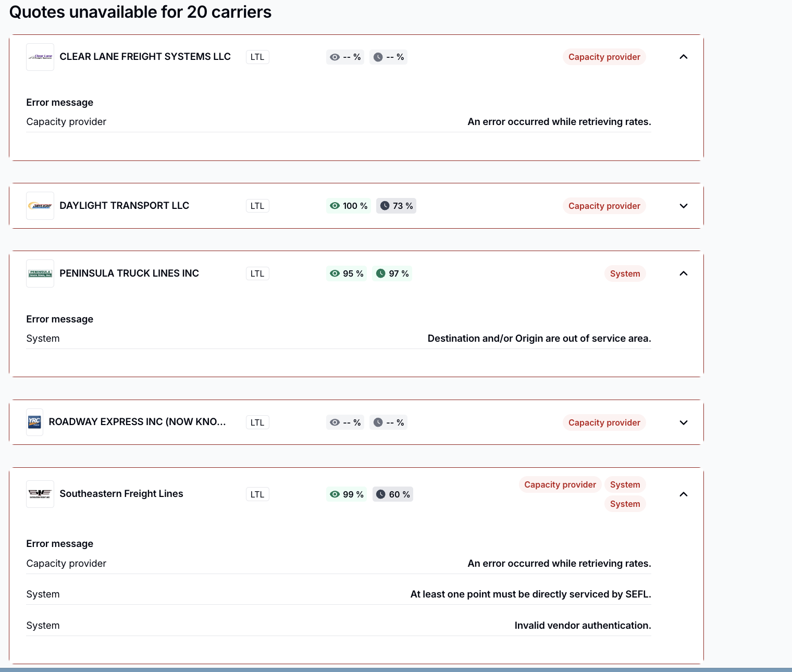Click the 97 % on-time badge for Peninsula
792x672 pixels.
pyautogui.click(x=392, y=273)
